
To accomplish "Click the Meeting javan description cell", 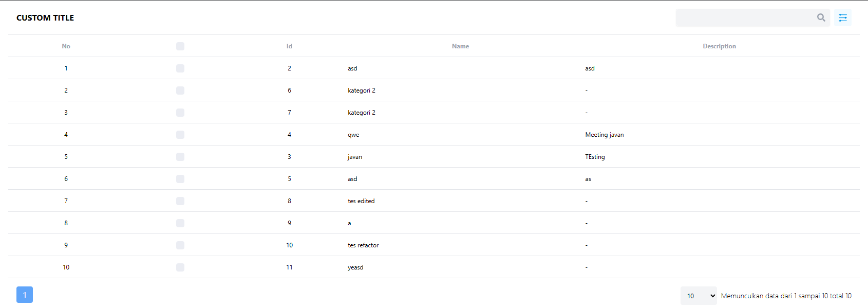I will pyautogui.click(x=605, y=135).
